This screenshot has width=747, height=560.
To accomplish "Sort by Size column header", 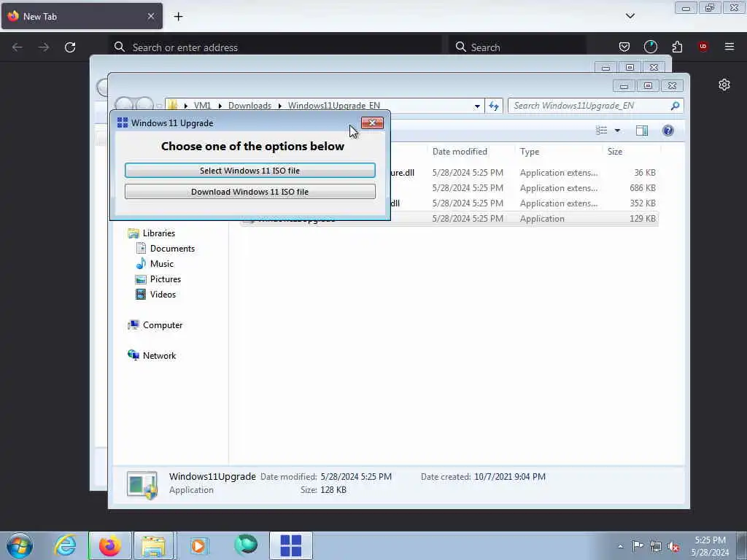I will (x=614, y=152).
